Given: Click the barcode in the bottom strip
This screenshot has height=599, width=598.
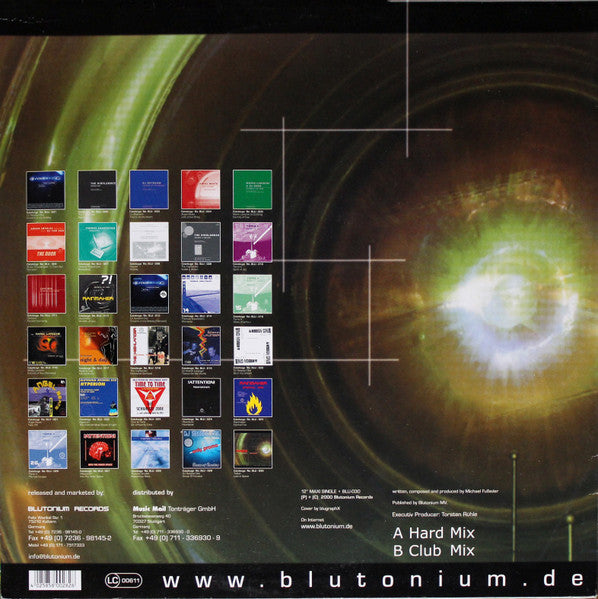Looking at the screenshot, I should [x=55, y=580].
